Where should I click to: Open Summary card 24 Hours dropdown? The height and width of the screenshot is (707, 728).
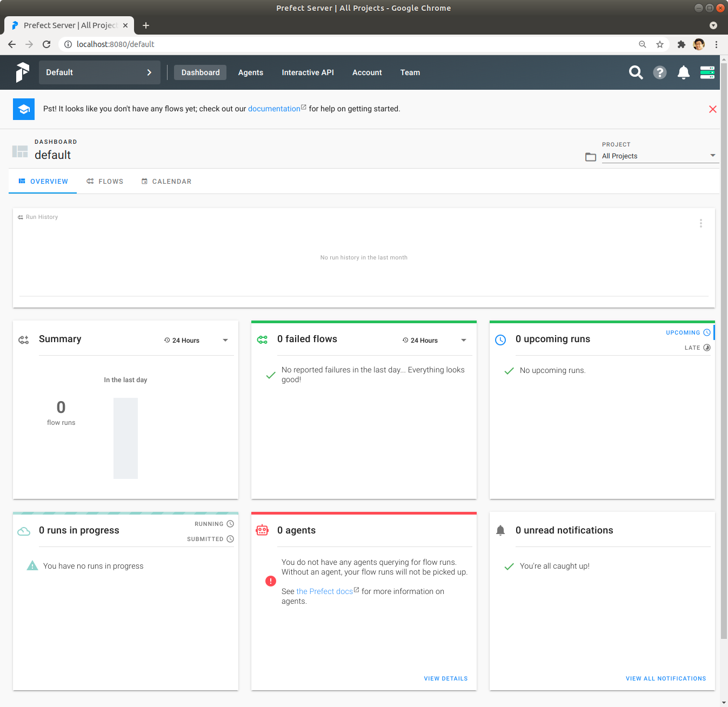[x=196, y=341]
